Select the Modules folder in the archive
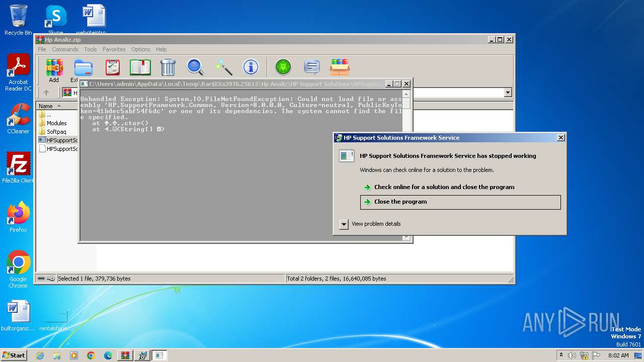Image resolution: width=644 pixels, height=362 pixels. pyautogui.click(x=56, y=123)
